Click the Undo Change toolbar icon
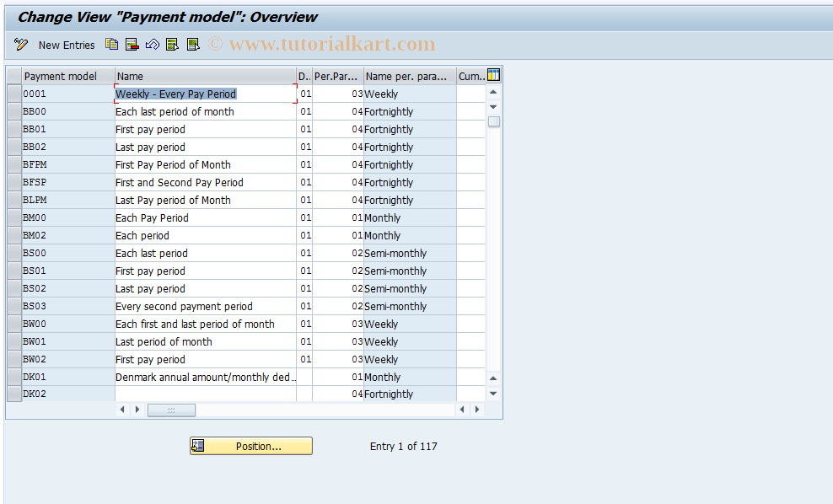Image resolution: width=833 pixels, height=504 pixels. [x=153, y=45]
